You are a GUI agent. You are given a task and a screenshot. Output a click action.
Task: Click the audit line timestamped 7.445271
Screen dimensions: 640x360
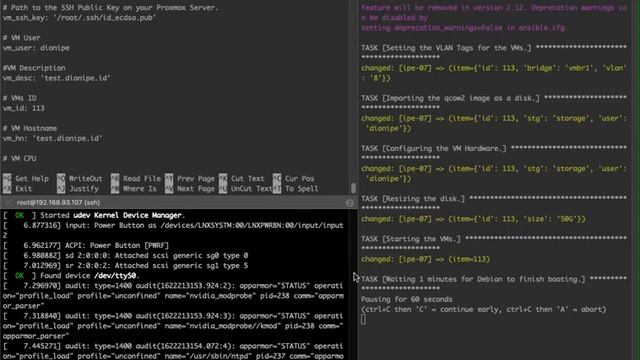pos(173,351)
